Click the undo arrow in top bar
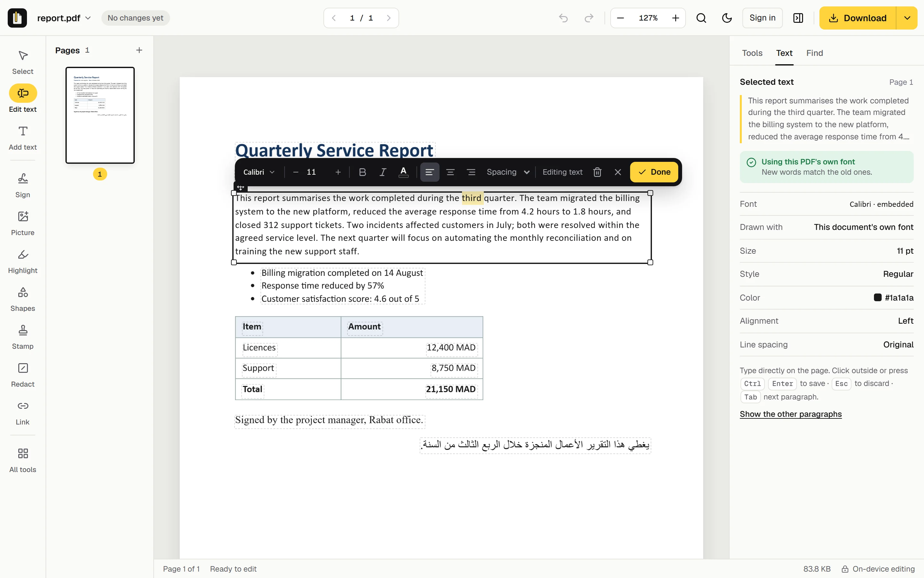 [563, 18]
